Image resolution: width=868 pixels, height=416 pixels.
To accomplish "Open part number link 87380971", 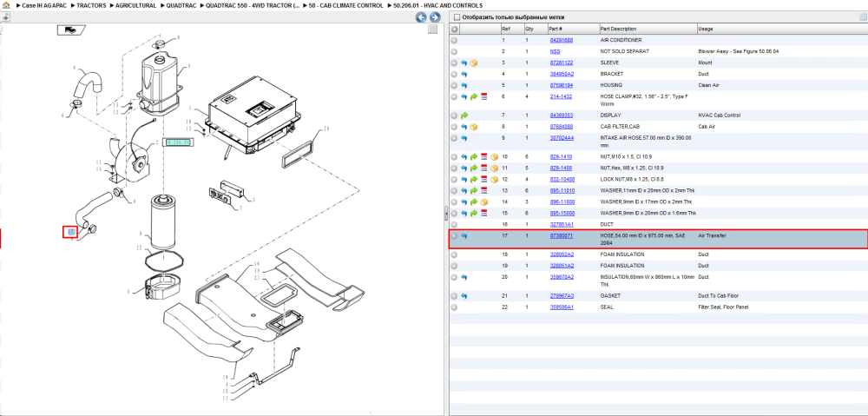I will pyautogui.click(x=561, y=236).
